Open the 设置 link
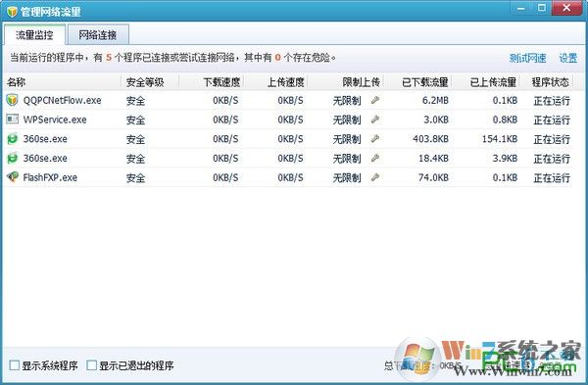 pyautogui.click(x=568, y=58)
